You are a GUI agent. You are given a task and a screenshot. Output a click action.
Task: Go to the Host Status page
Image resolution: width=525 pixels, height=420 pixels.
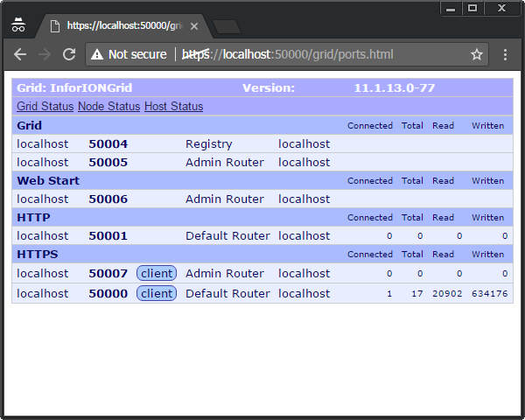pyautogui.click(x=173, y=107)
